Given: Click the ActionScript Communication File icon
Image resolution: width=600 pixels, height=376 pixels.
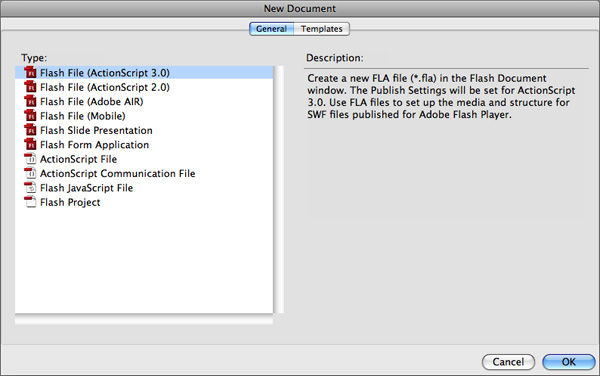Looking at the screenshot, I should 30,173.
